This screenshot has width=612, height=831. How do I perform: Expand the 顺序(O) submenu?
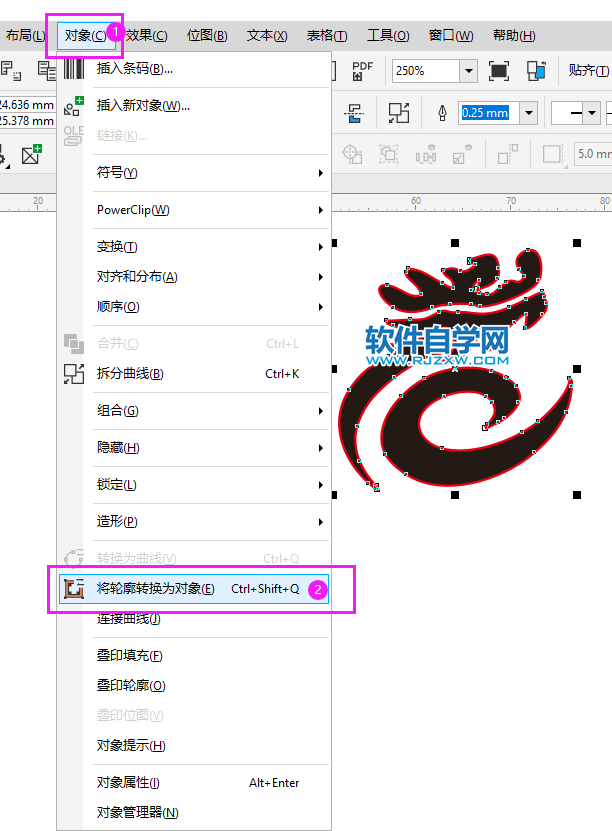(x=194, y=307)
